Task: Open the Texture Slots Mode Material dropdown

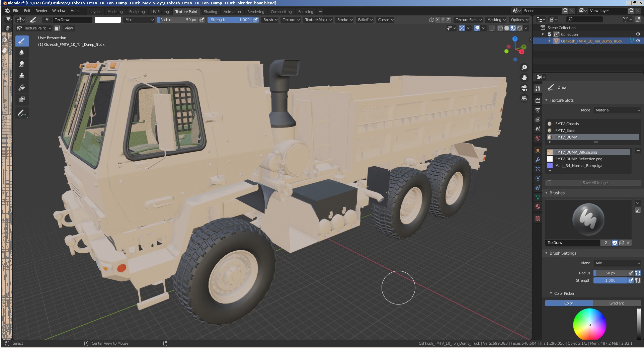Action: pos(617,110)
